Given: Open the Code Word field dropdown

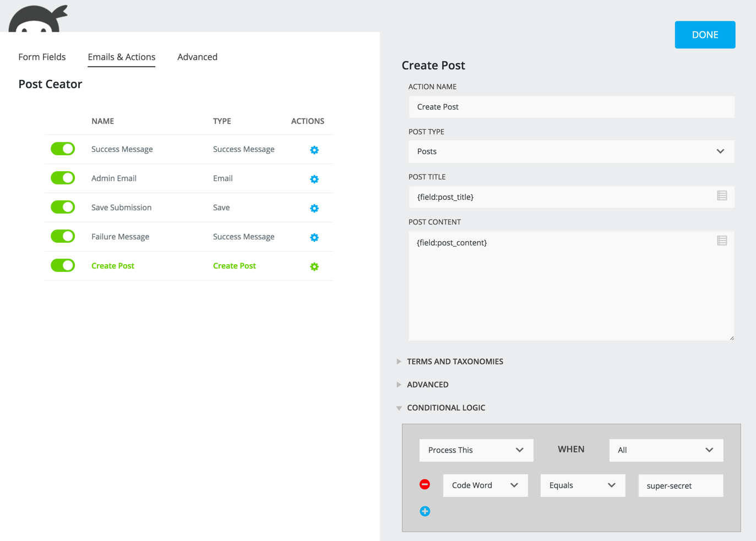Looking at the screenshot, I should (485, 485).
